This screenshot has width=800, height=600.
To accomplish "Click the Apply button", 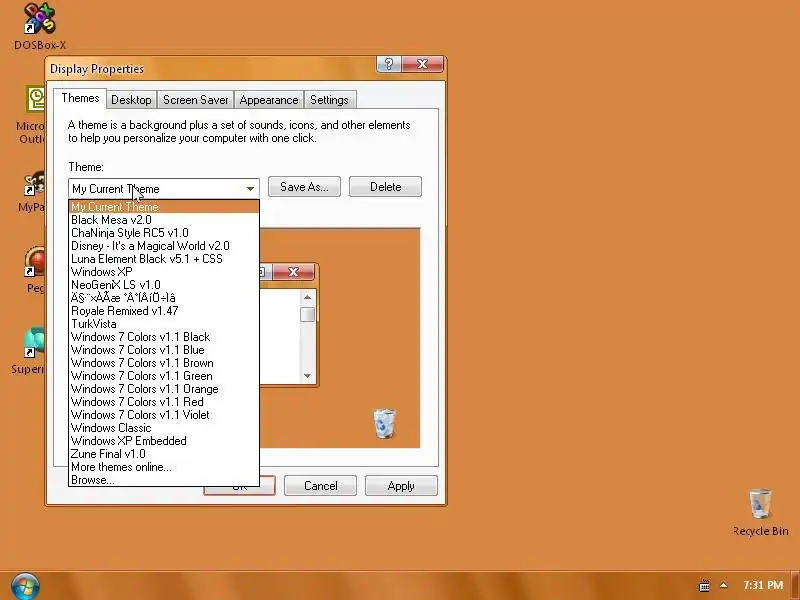I will click(x=401, y=486).
